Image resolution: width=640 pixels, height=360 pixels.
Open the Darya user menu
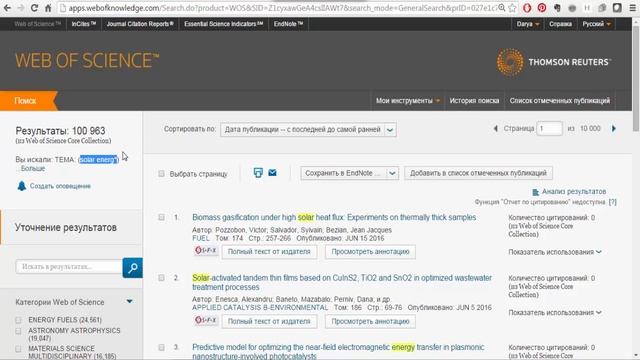(x=528, y=24)
